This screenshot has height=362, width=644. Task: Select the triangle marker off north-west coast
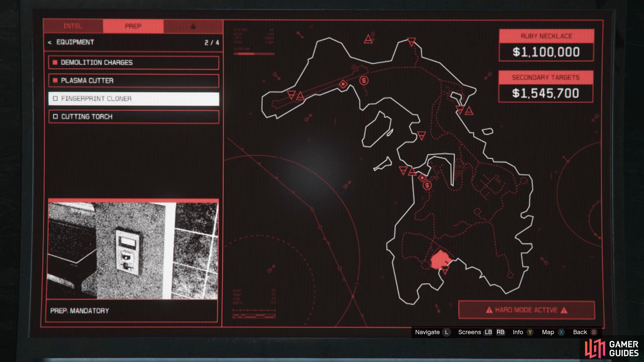click(368, 40)
